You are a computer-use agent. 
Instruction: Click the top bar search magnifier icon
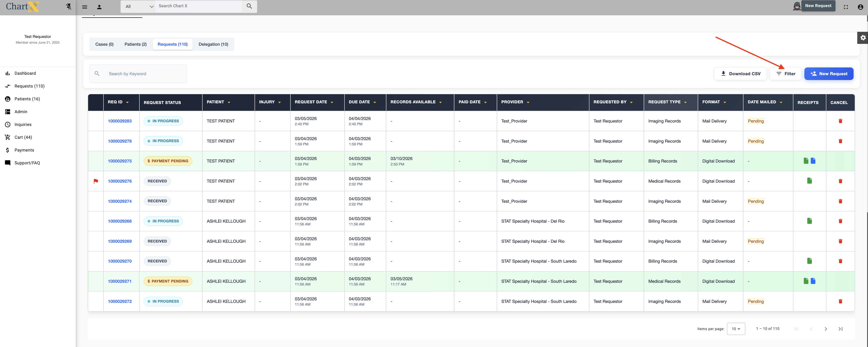[249, 6]
